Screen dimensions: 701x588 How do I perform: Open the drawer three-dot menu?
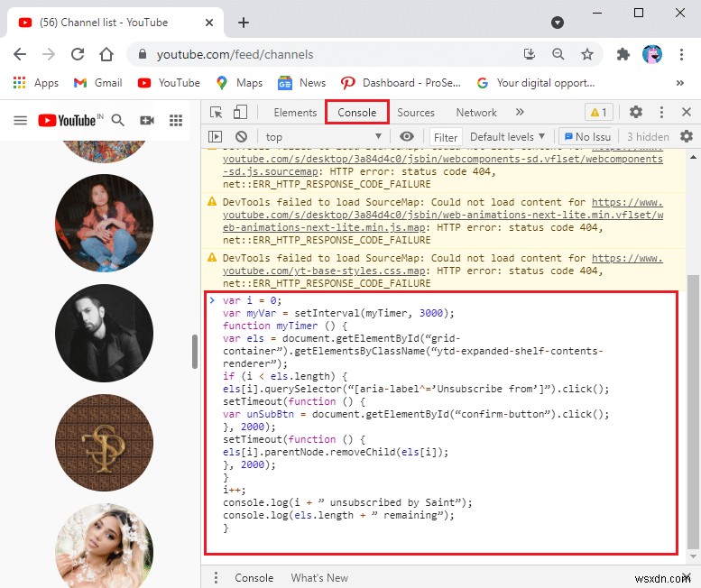point(216,577)
